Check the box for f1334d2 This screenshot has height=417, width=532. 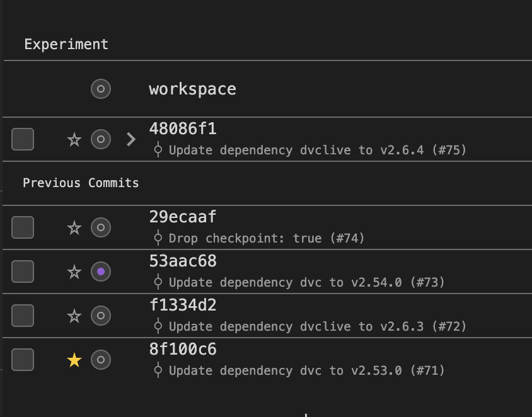[23, 316]
